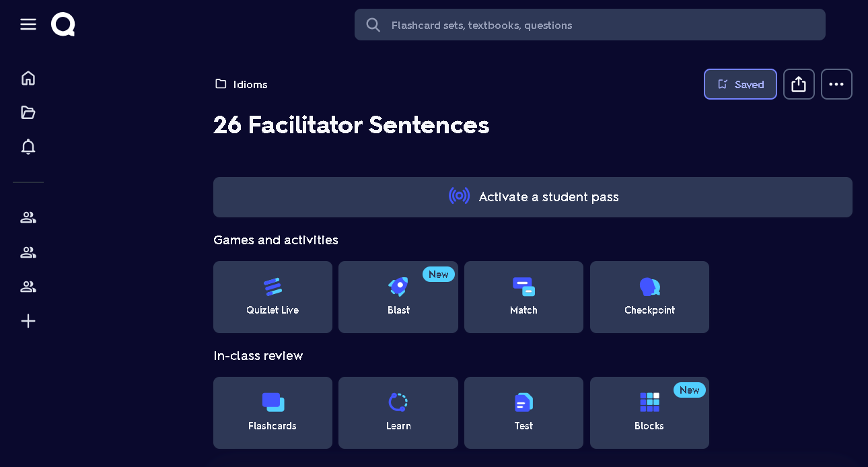Open the hamburger navigation menu
The width and height of the screenshot is (868, 467).
tap(28, 25)
